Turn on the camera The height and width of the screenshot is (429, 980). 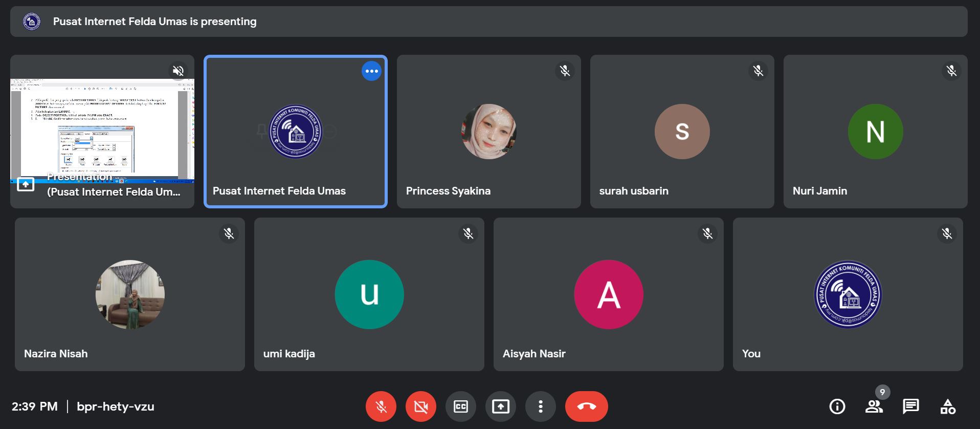pyautogui.click(x=420, y=406)
